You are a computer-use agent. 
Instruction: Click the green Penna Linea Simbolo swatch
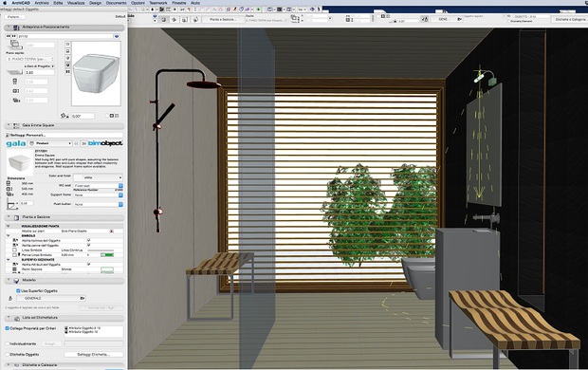(x=107, y=255)
